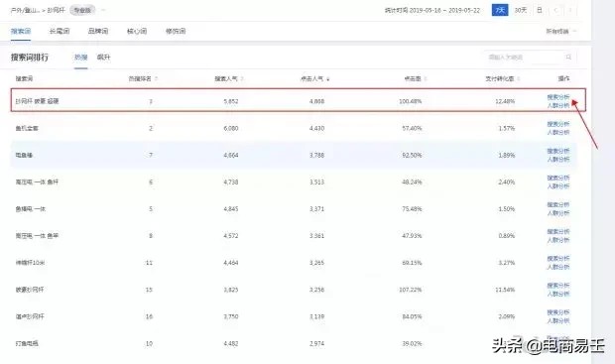Open 人群分析 for the 4,845 row

(558, 213)
